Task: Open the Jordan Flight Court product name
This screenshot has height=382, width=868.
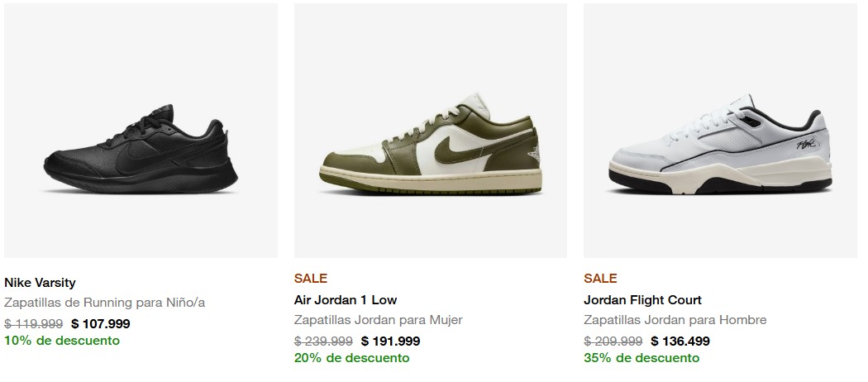Action: click(642, 300)
